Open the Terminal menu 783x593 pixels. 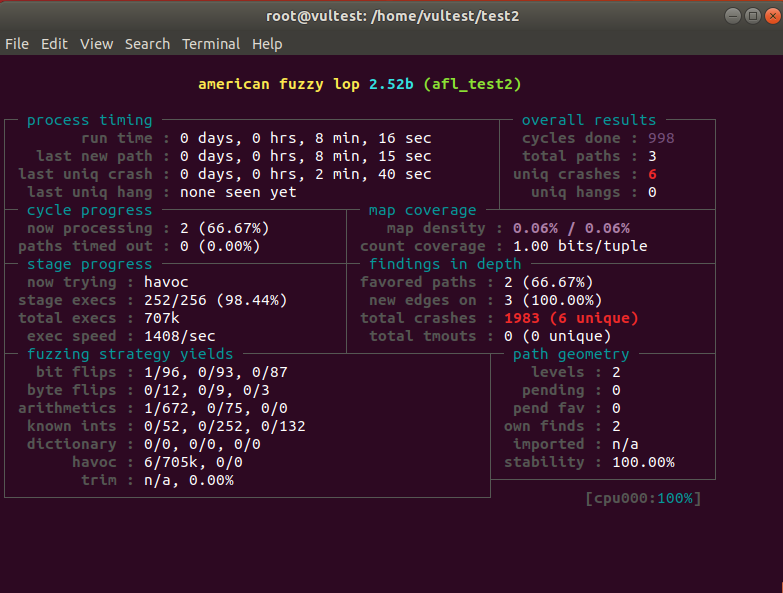coord(211,44)
